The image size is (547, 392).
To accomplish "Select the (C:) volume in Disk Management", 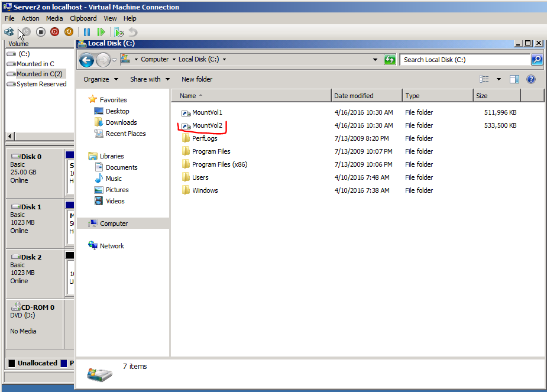I will coord(24,54).
